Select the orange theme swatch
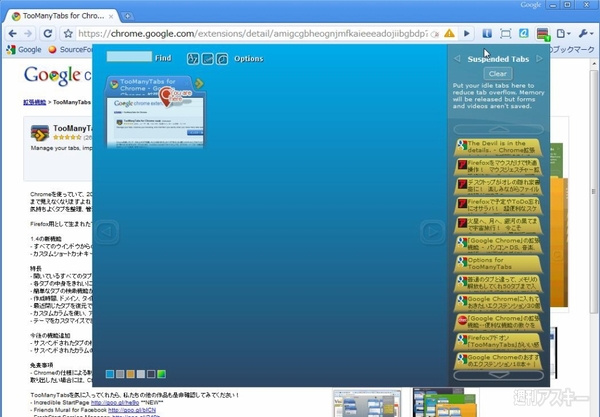The width and height of the screenshot is (600, 417). (x=130, y=374)
